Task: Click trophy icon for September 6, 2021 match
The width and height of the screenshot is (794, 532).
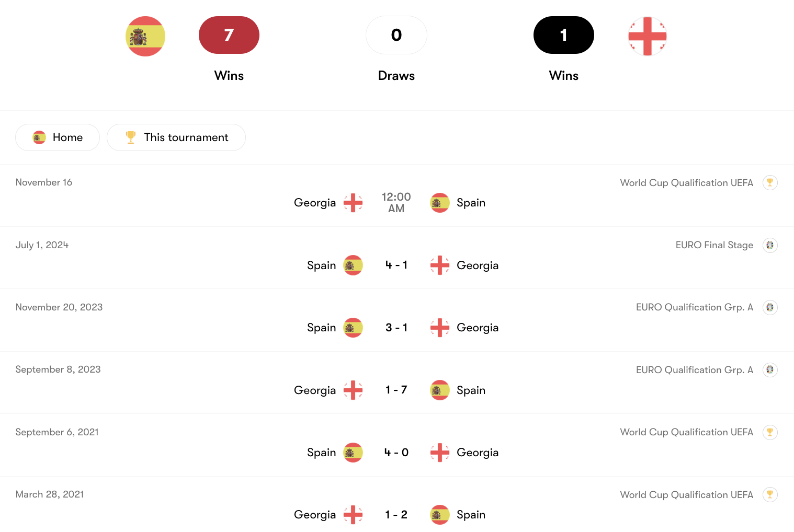Action: pos(769,432)
